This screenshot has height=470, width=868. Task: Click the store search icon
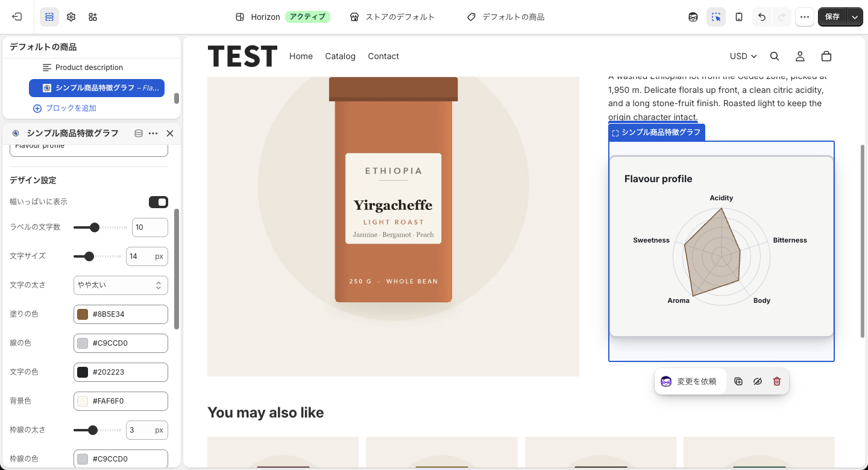coord(775,56)
